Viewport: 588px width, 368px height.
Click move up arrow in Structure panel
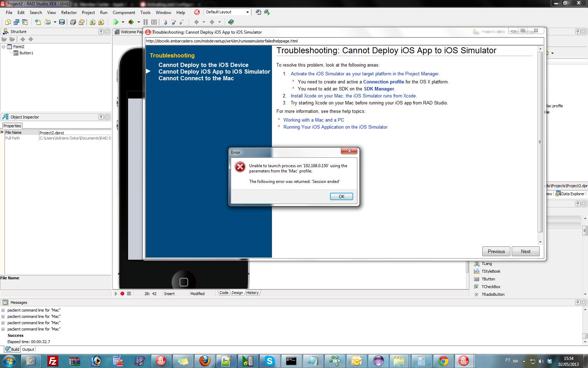pyautogui.click(x=23, y=39)
